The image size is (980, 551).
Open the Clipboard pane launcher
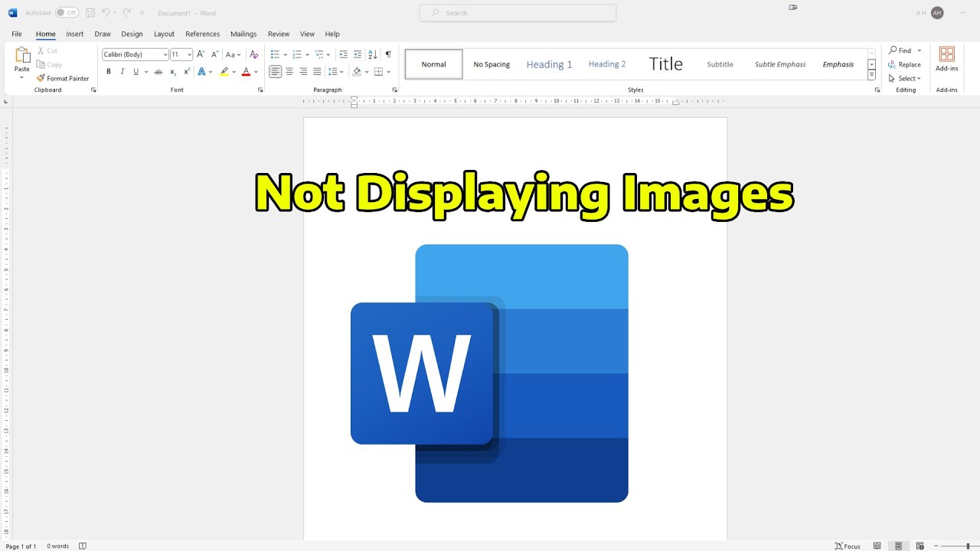[x=93, y=90]
